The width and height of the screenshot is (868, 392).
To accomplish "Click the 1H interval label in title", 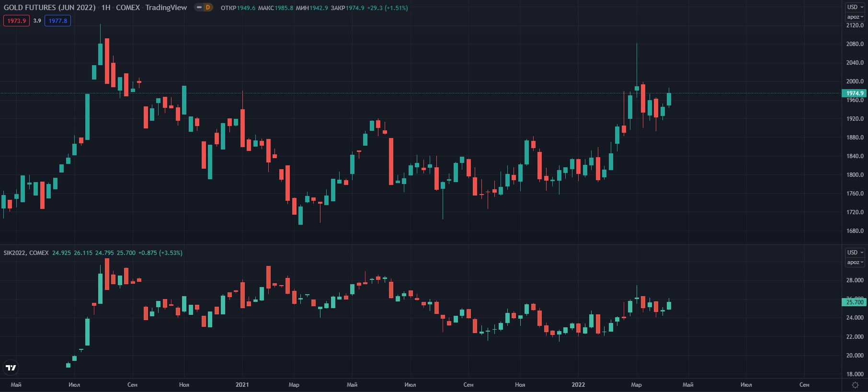I will coord(106,8).
